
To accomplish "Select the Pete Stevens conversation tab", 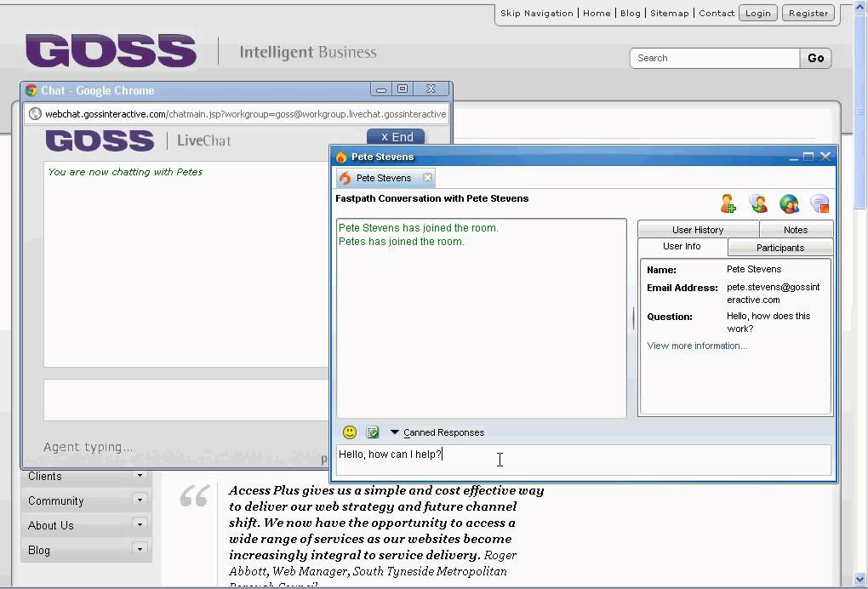I will pyautogui.click(x=384, y=178).
